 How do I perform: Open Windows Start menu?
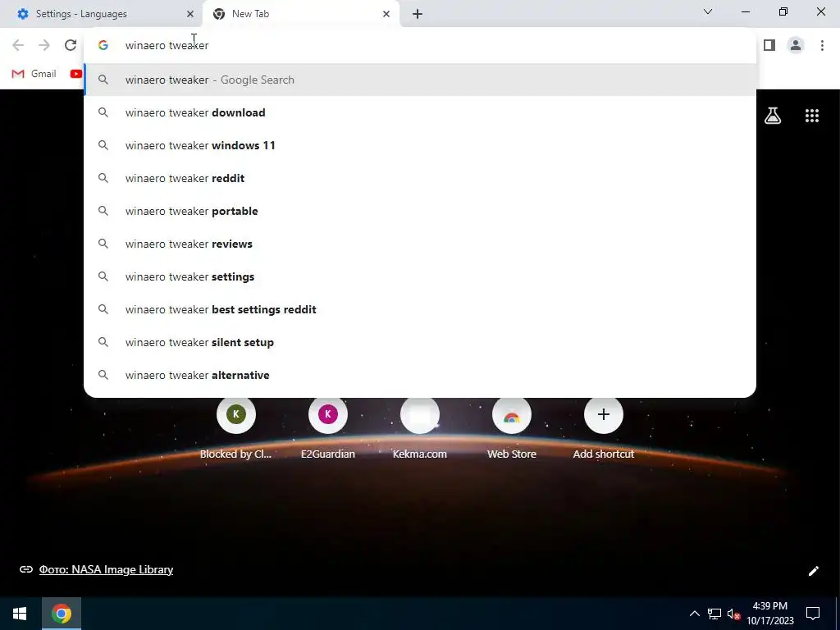click(x=20, y=614)
